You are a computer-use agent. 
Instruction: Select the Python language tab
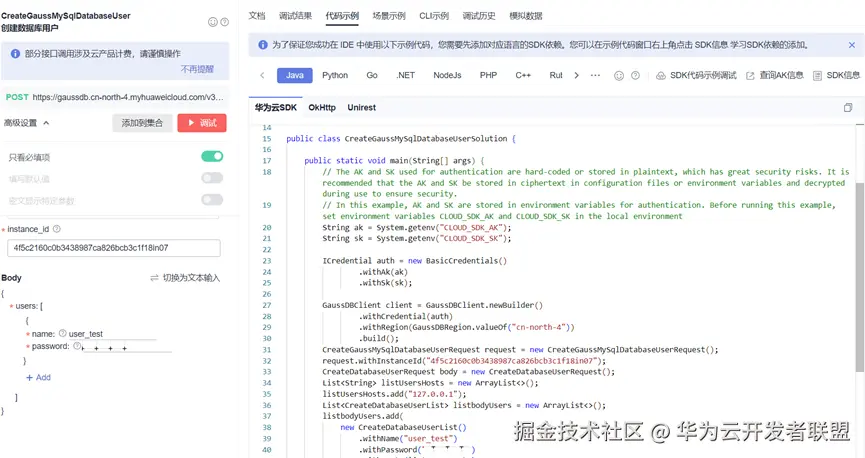(335, 76)
